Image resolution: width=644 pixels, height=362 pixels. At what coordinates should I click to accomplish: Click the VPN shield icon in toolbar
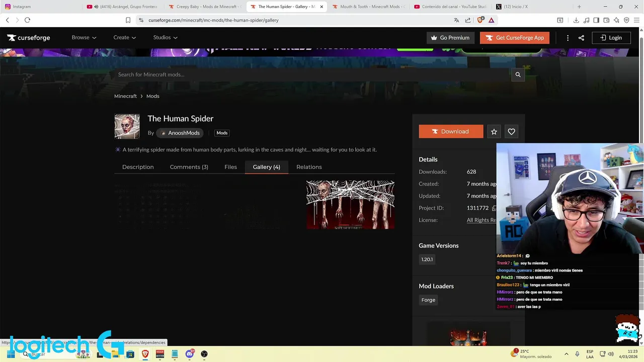(x=626, y=20)
